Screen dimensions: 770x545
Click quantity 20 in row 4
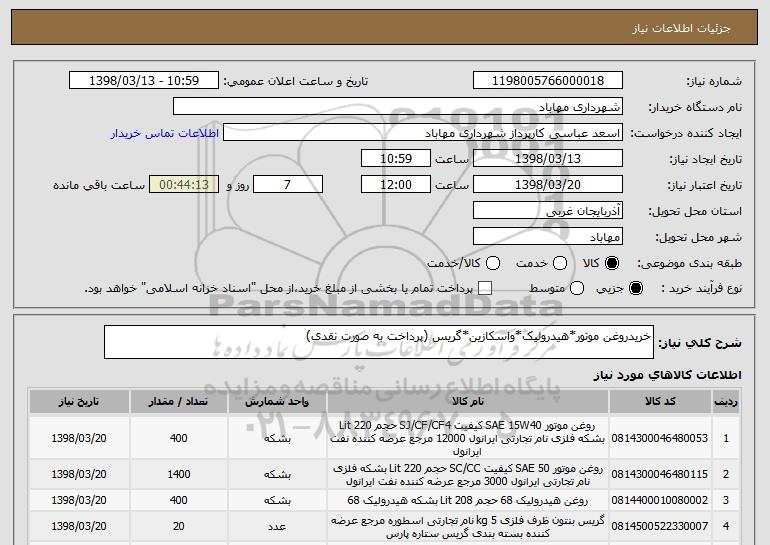click(x=179, y=526)
